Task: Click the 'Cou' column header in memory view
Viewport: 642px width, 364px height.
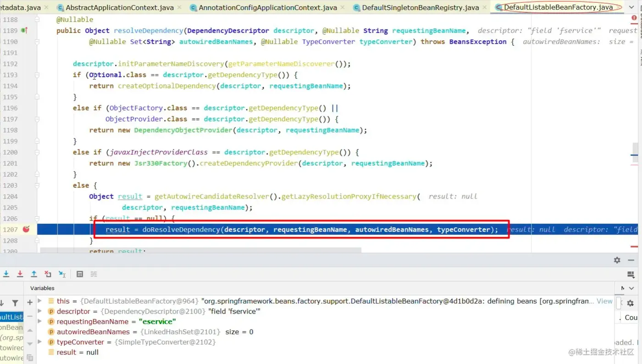Action: [x=631, y=317]
